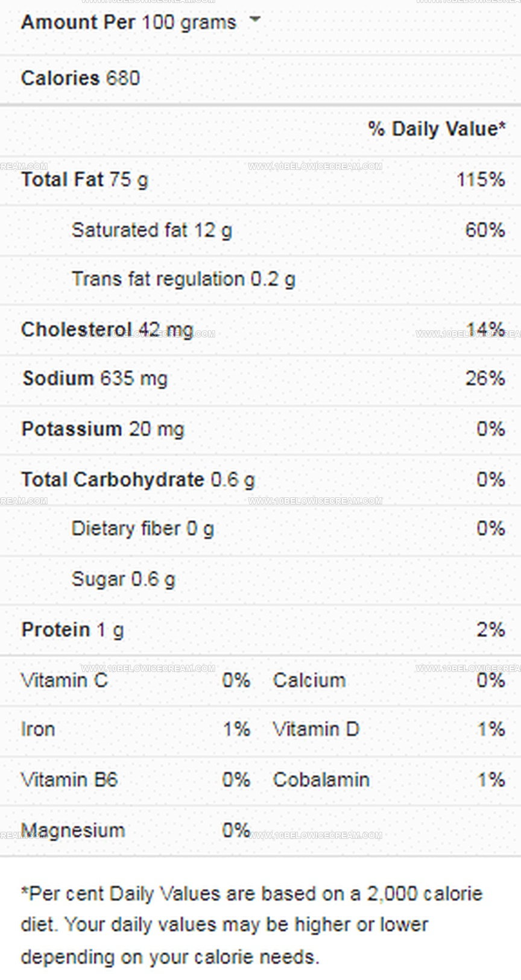Click the Calories 680 row
The width and height of the screenshot is (521, 980).
(260, 78)
